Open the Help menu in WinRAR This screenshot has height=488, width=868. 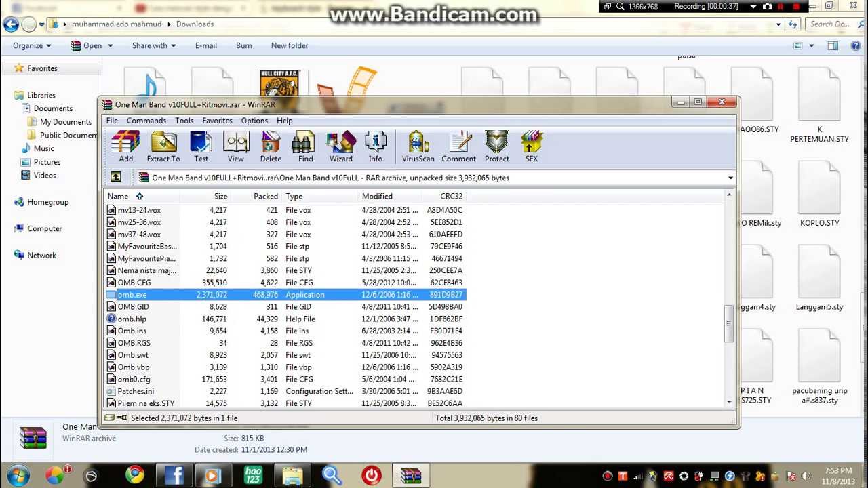[285, 121]
